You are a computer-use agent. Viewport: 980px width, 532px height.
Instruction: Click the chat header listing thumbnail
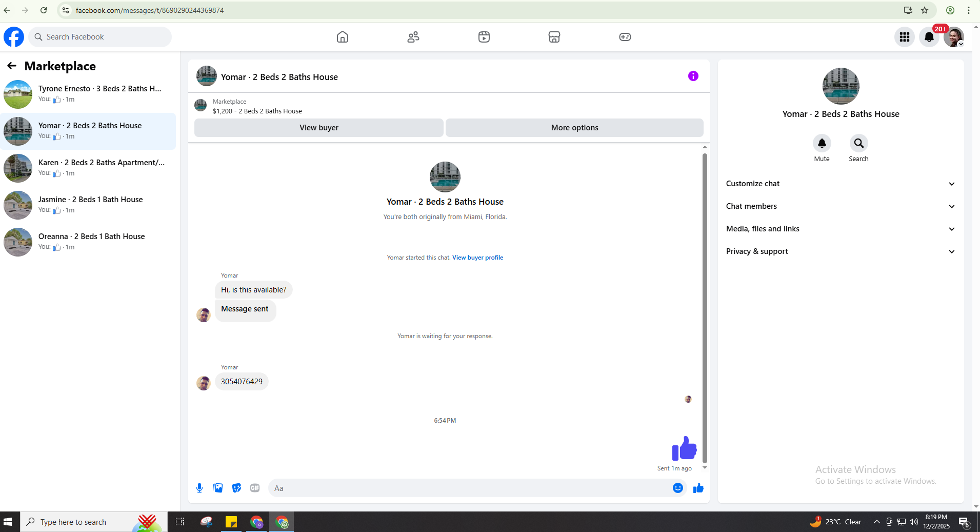pos(207,76)
